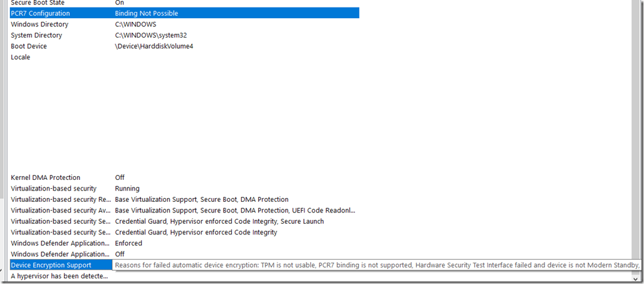This screenshot has width=644, height=284.
Task: Click the C:\WINDOWS\system32 value
Action: coord(152,36)
